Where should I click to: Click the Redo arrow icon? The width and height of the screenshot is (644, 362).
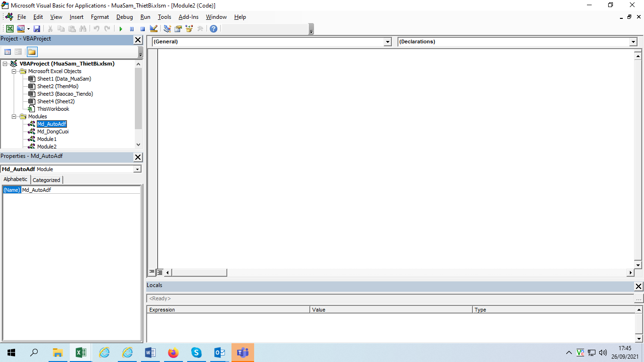click(x=107, y=29)
